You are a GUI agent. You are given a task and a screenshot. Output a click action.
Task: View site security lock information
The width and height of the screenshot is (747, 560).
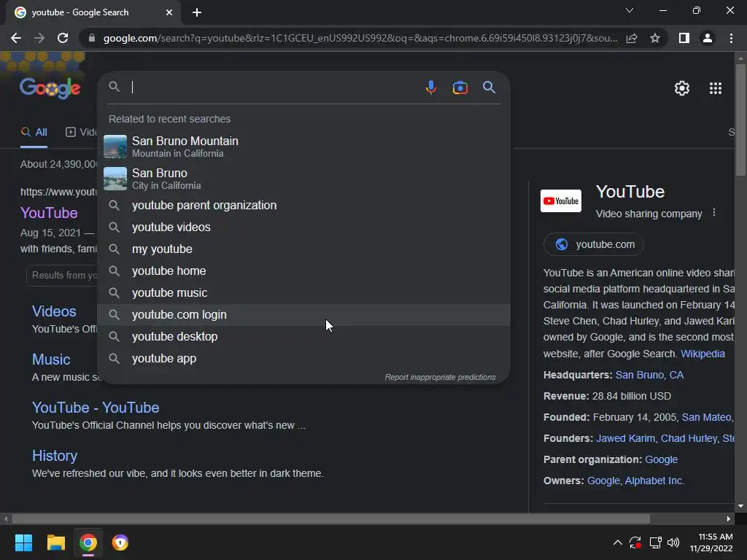click(x=92, y=38)
